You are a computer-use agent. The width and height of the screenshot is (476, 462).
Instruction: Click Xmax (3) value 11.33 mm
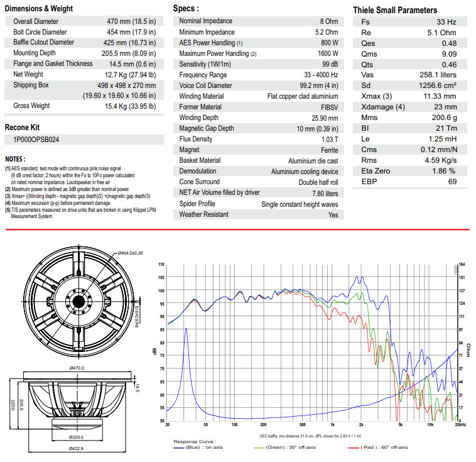tap(440, 96)
